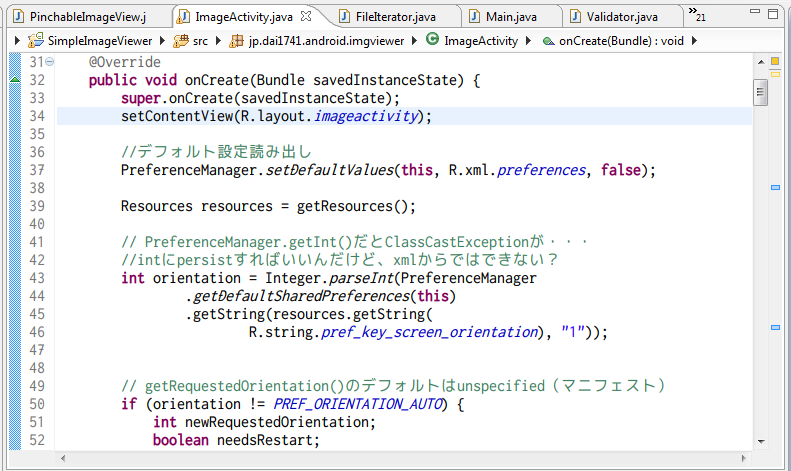
Task: Click the package icon in the breadcrumb
Action: (237, 41)
